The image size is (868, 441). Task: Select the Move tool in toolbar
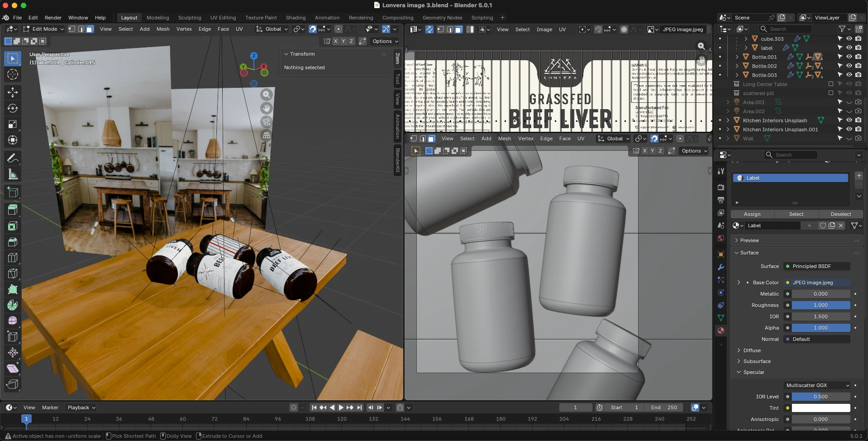(13, 92)
